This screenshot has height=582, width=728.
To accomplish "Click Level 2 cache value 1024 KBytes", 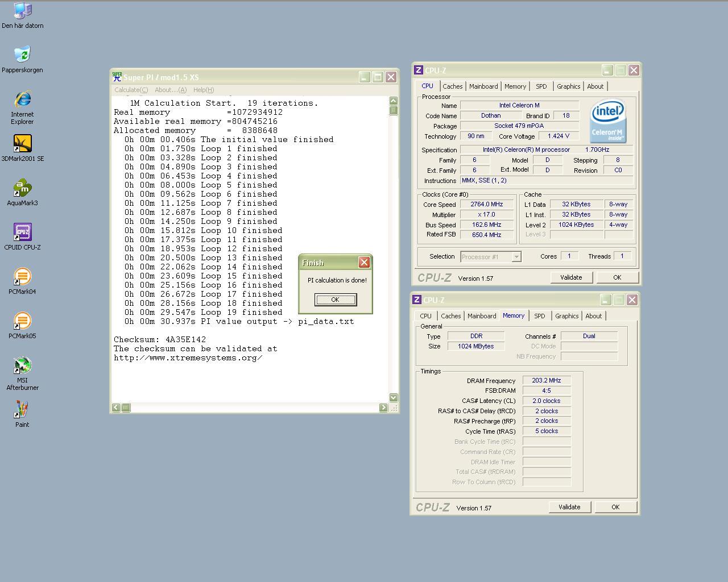I will [x=576, y=225].
